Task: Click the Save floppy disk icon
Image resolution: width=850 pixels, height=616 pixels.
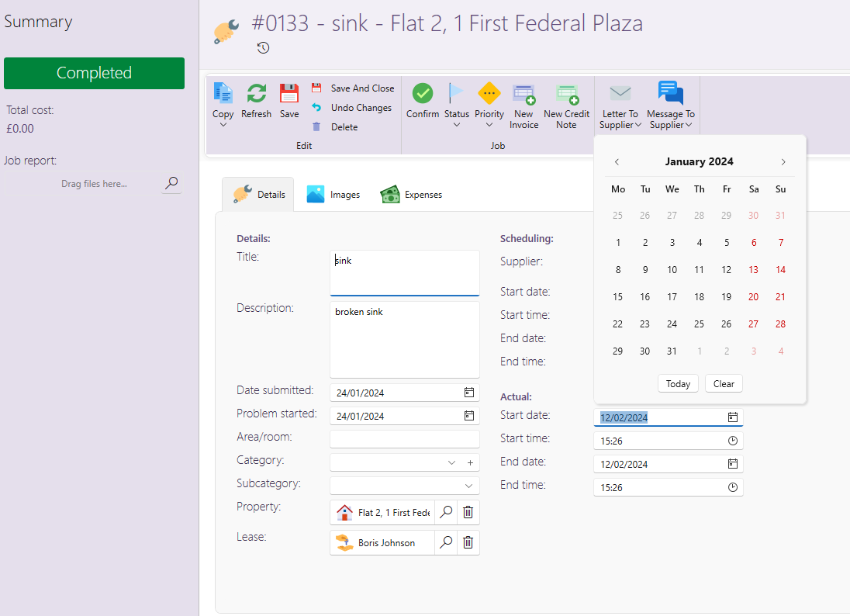Action: (x=289, y=94)
